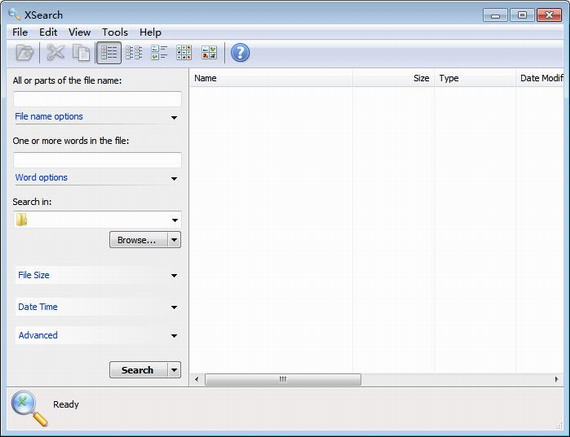The height and width of the screenshot is (437, 570).
Task: Expand the File Size filter
Action: click(97, 275)
